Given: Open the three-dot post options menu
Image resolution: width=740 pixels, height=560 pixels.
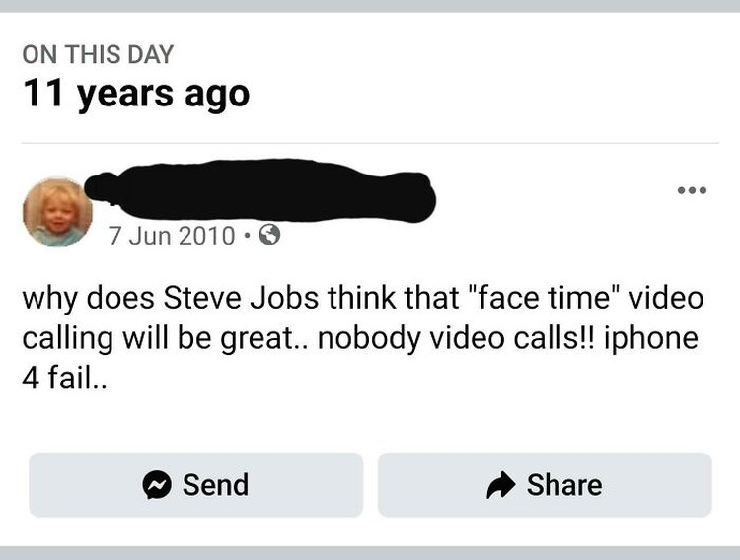Looking at the screenshot, I should point(691,189).
